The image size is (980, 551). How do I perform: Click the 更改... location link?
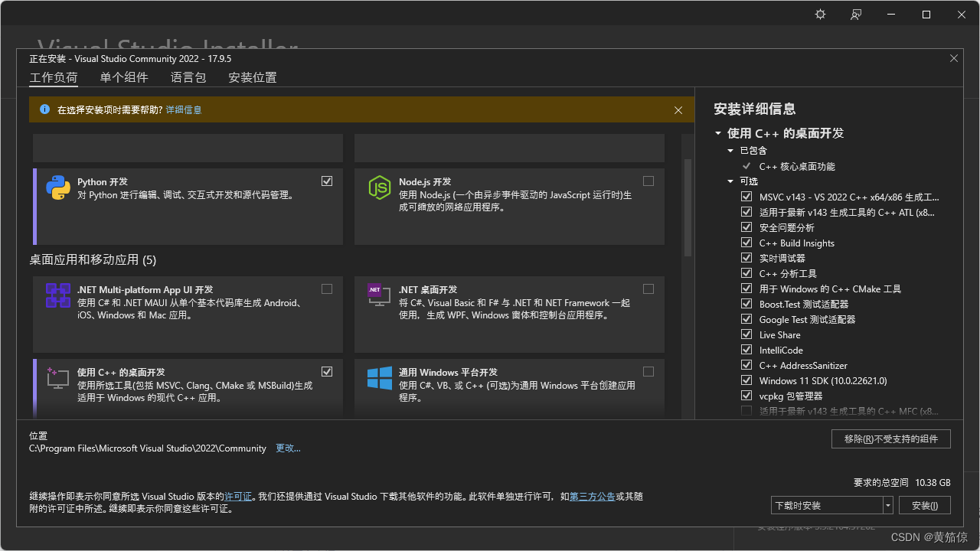288,448
